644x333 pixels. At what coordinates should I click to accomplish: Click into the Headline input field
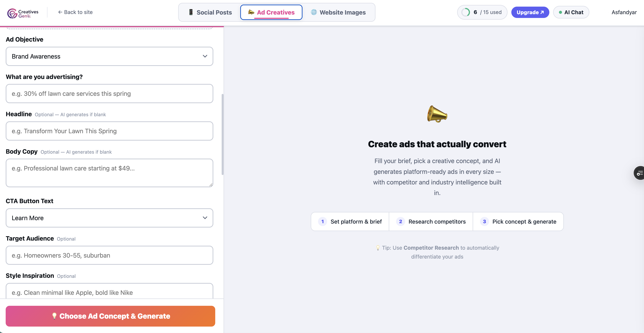(109, 131)
